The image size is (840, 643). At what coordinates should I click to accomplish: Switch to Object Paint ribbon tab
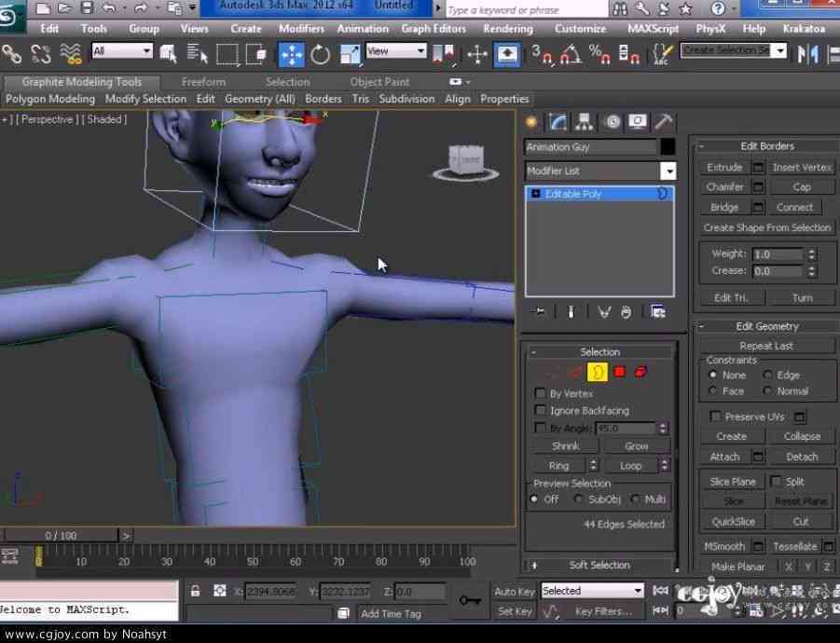click(379, 82)
